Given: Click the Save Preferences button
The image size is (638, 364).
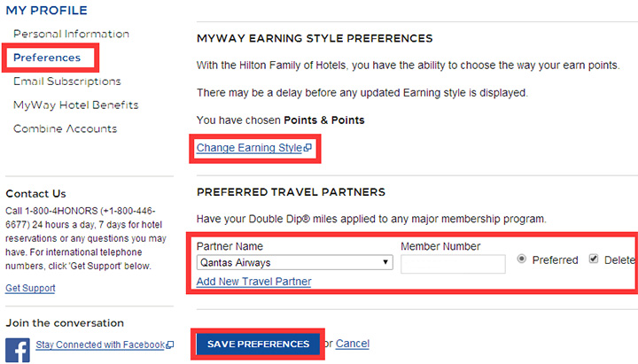Looking at the screenshot, I should point(258,344).
